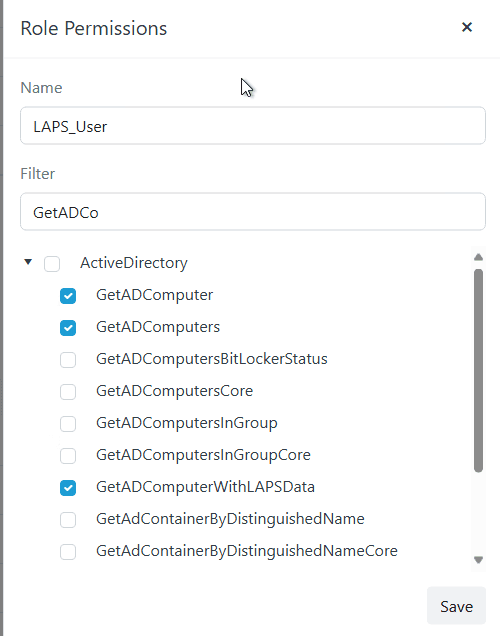Close the Role Permissions dialog

click(x=467, y=27)
